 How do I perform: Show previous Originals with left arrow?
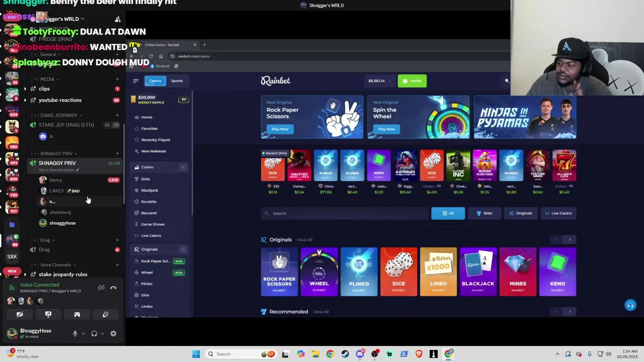556,240
